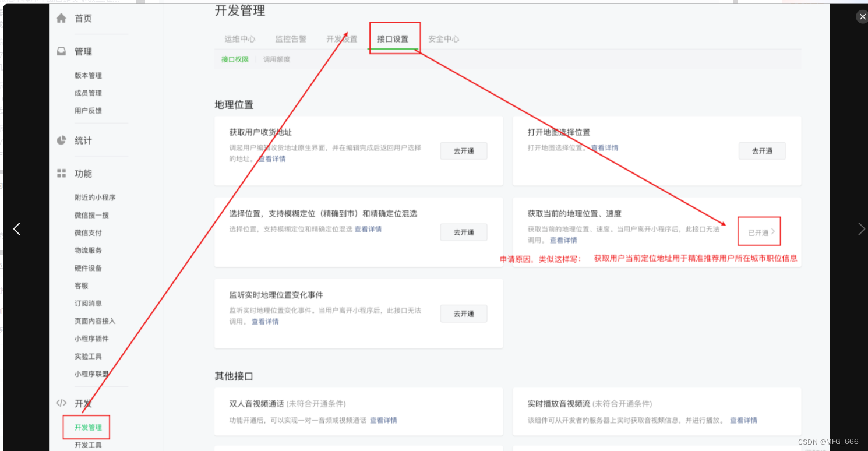Viewport: 868px width, 451px height.
Task: Click the 开发 code brackets icon
Action: tap(61, 403)
